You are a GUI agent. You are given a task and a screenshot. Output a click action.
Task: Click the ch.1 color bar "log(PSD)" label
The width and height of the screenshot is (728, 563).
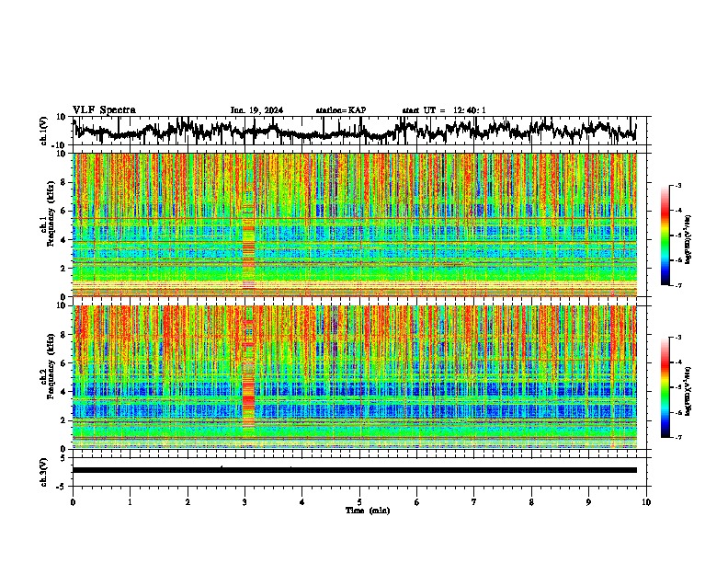coord(688,240)
